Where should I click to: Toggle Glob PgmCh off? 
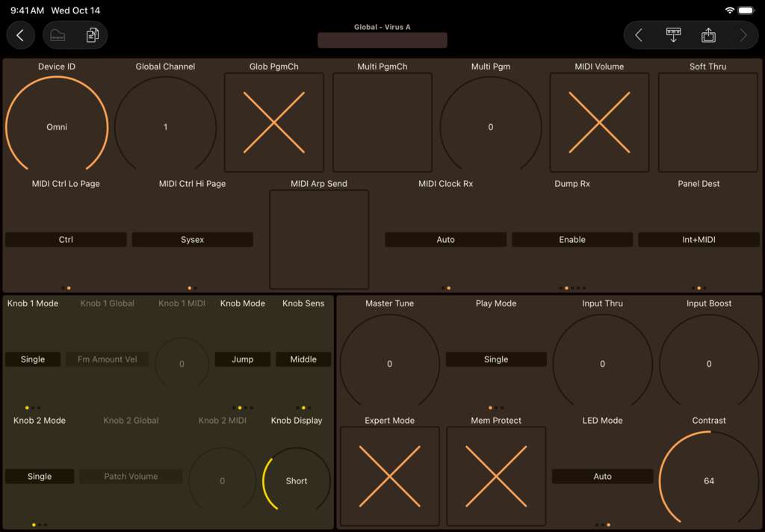tap(273, 123)
